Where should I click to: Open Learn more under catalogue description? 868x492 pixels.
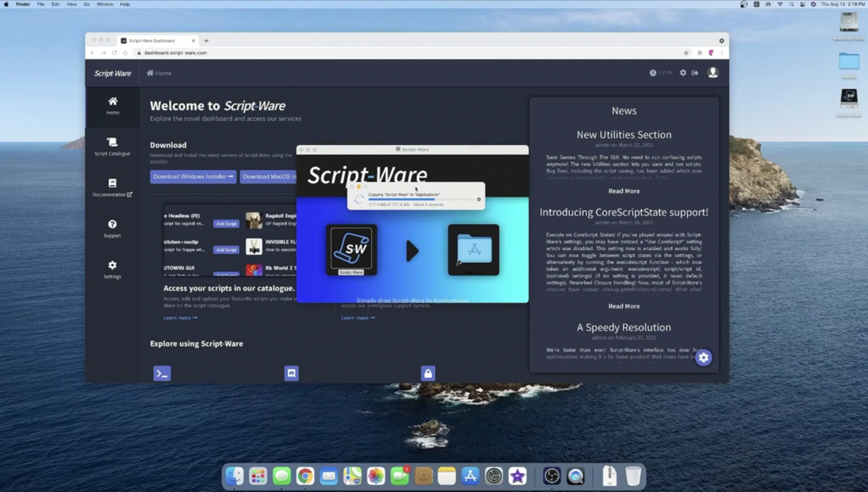point(180,318)
